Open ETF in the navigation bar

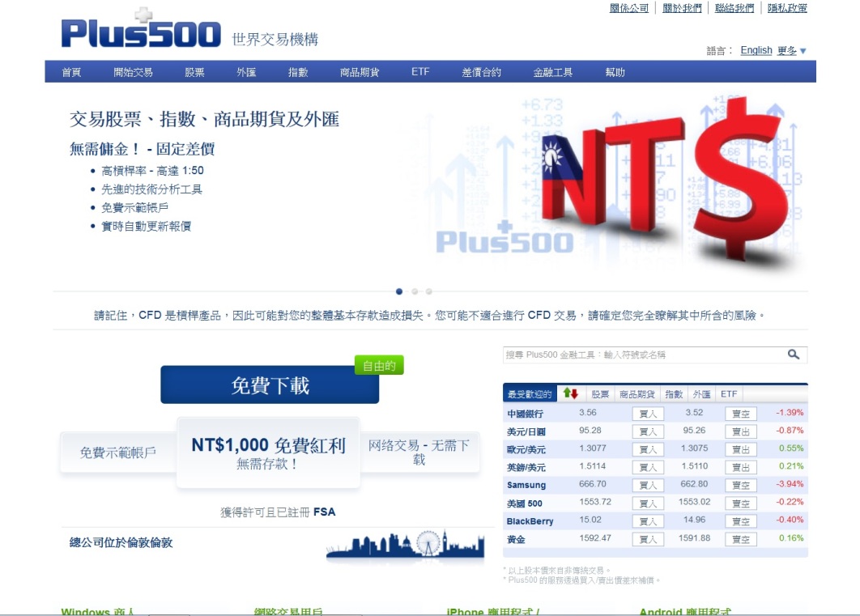(x=420, y=72)
